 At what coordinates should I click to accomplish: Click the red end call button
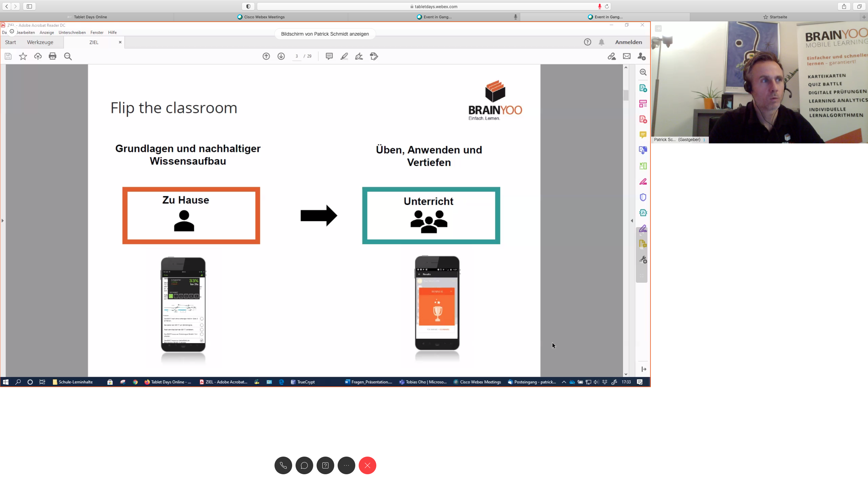pos(367,465)
